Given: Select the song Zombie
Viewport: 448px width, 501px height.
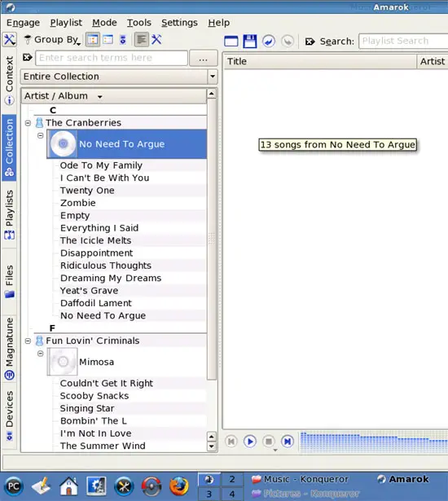Looking at the screenshot, I should [78, 203].
